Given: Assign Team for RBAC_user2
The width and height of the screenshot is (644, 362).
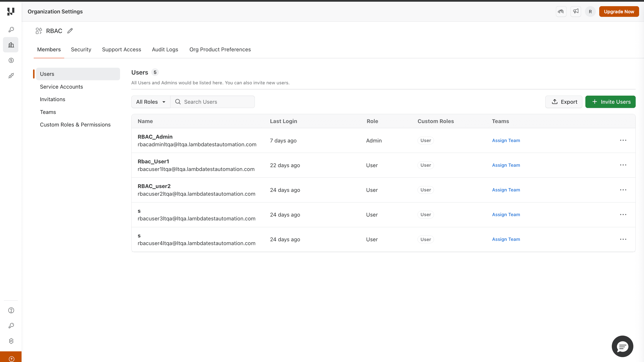Looking at the screenshot, I should pos(506,190).
